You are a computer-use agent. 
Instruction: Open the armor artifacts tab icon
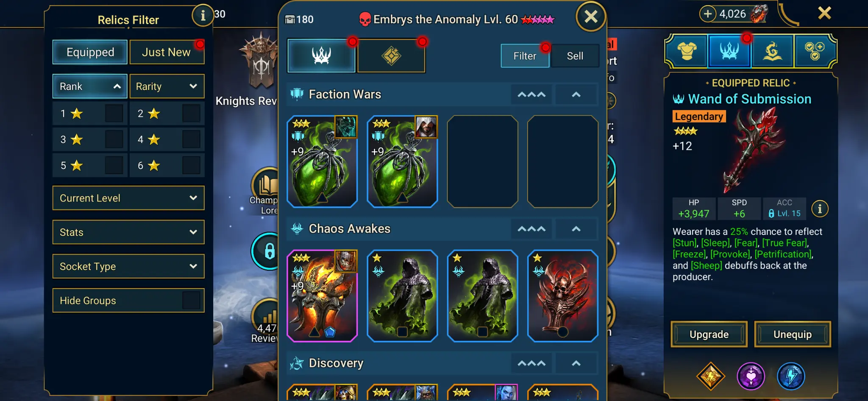687,51
